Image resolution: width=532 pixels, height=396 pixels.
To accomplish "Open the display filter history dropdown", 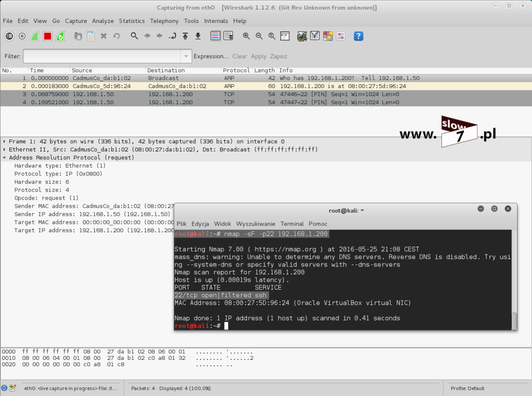I will point(186,56).
